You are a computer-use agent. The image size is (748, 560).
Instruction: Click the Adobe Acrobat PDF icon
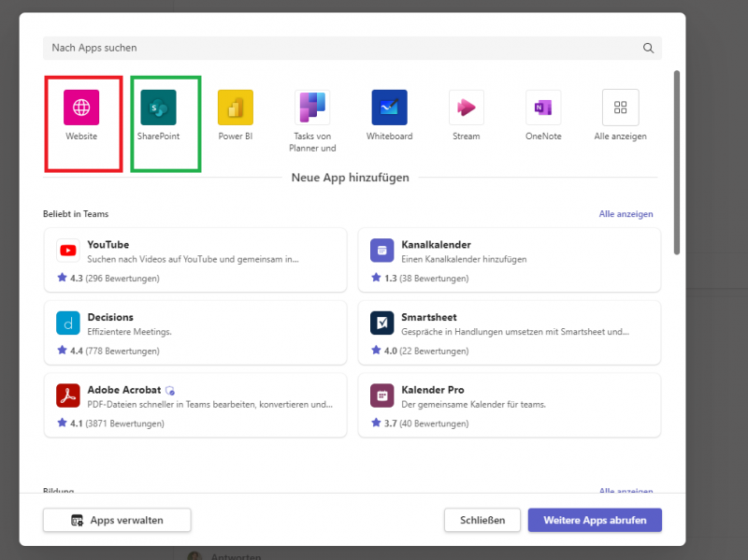pyautogui.click(x=67, y=395)
